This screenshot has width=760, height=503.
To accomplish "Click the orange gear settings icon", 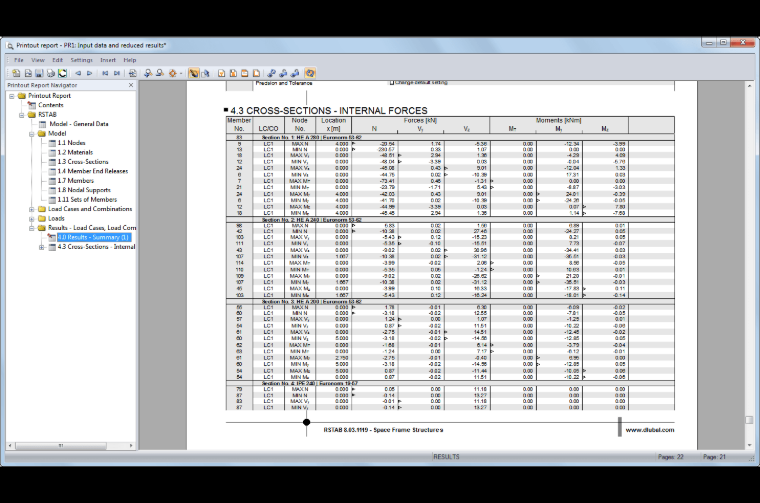I will 172,73.
